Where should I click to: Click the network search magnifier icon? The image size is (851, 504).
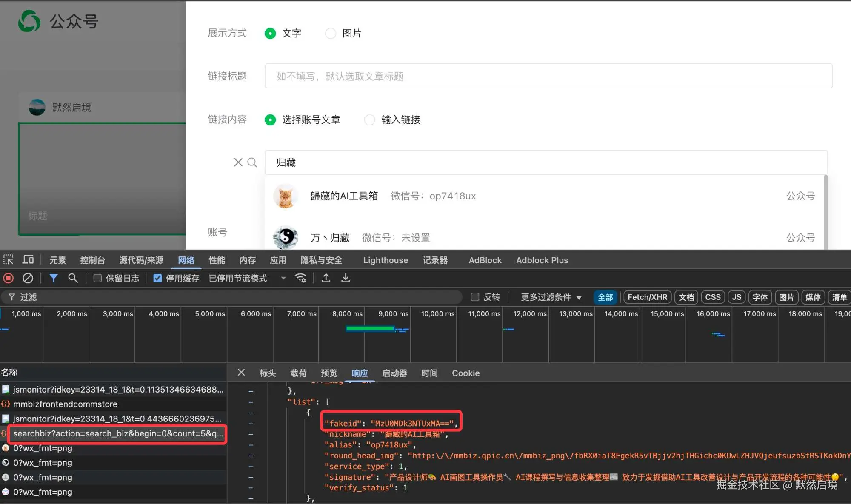tap(73, 278)
